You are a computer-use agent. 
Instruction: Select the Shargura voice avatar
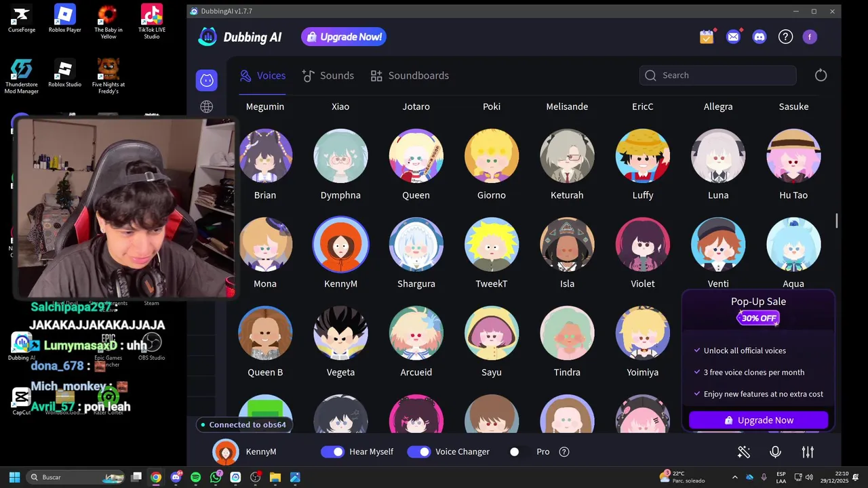(416, 245)
